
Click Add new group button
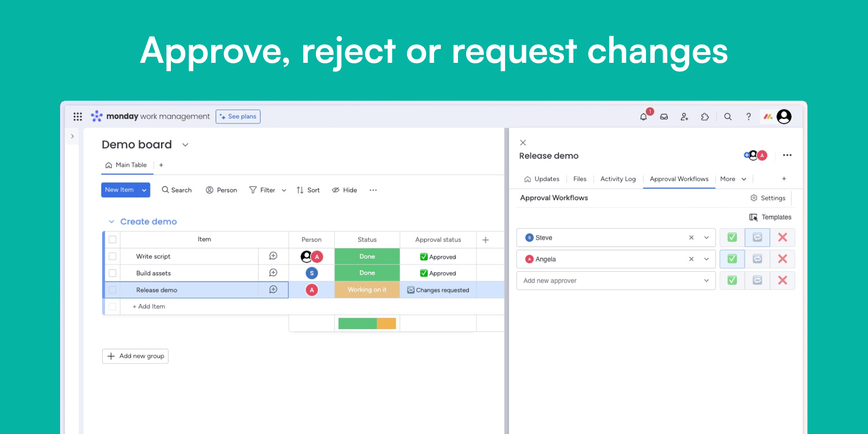[135, 356]
